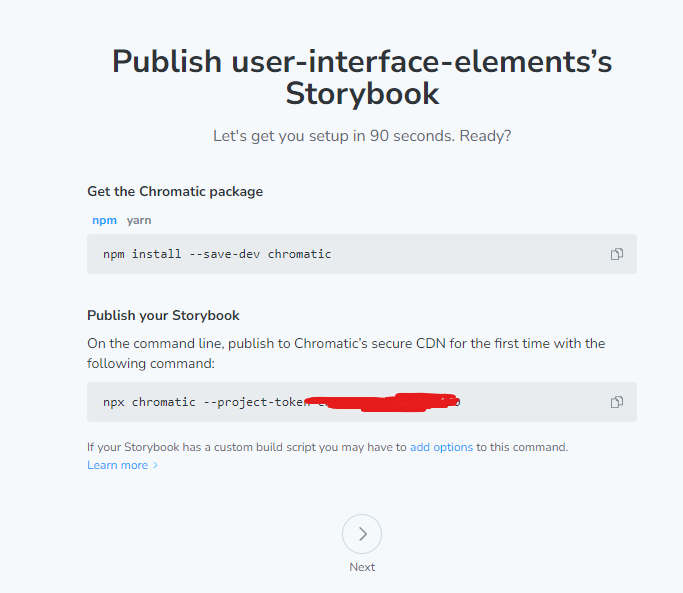Copy the npm install chromatic command

616,254
